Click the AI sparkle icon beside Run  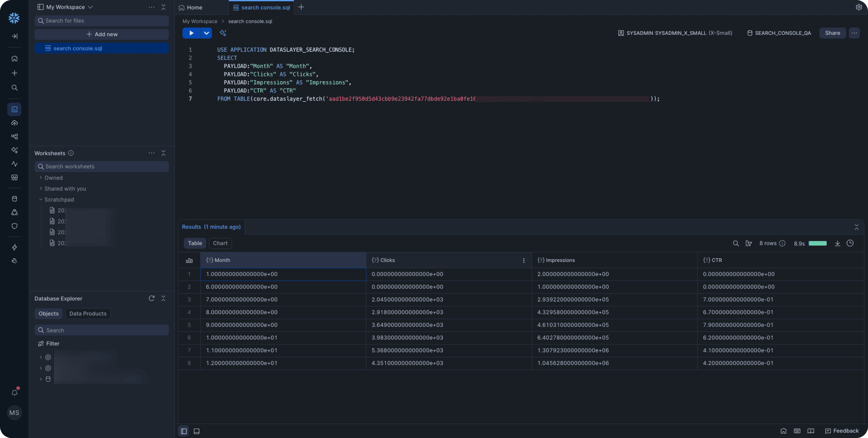223,33
